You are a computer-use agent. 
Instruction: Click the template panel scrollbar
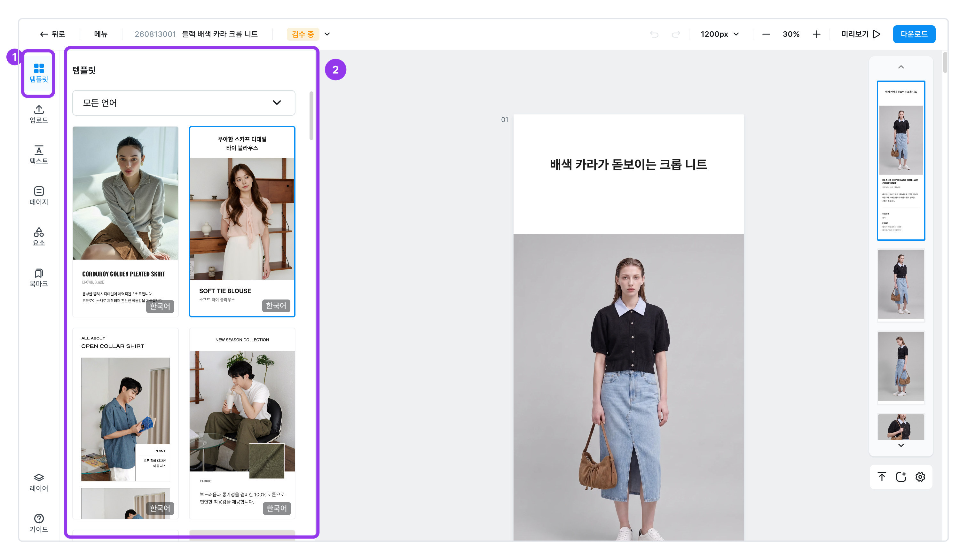point(311,116)
